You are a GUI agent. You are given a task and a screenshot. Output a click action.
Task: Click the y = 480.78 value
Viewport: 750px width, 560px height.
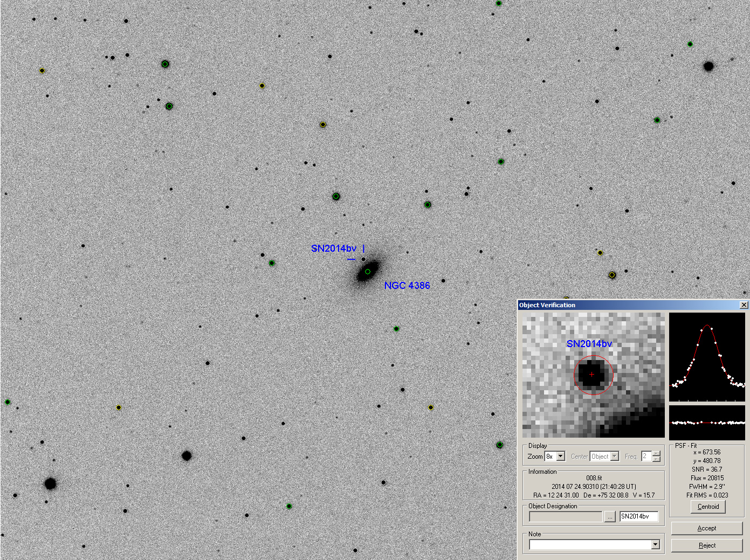tap(707, 461)
